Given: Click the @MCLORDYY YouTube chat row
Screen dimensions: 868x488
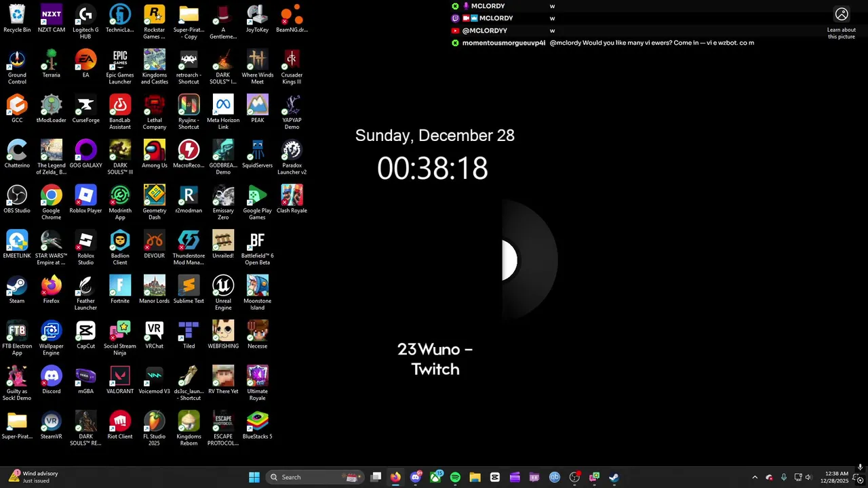Looking at the screenshot, I should click(503, 30).
